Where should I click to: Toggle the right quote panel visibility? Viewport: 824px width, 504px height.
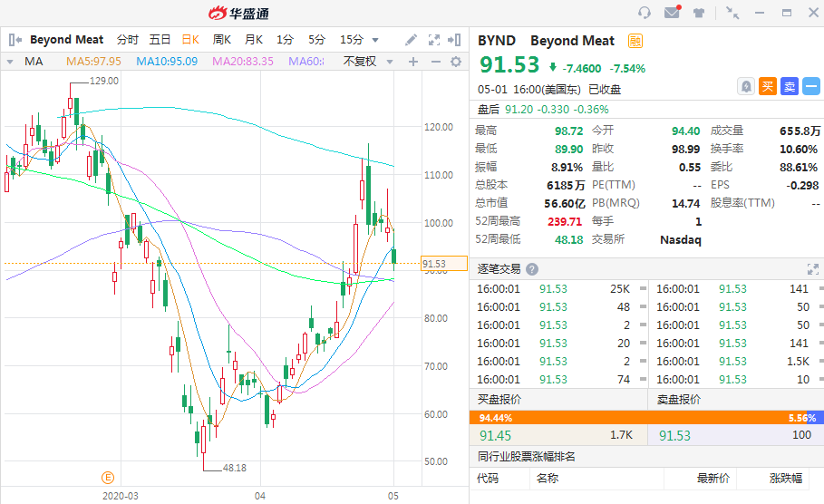[x=455, y=40]
